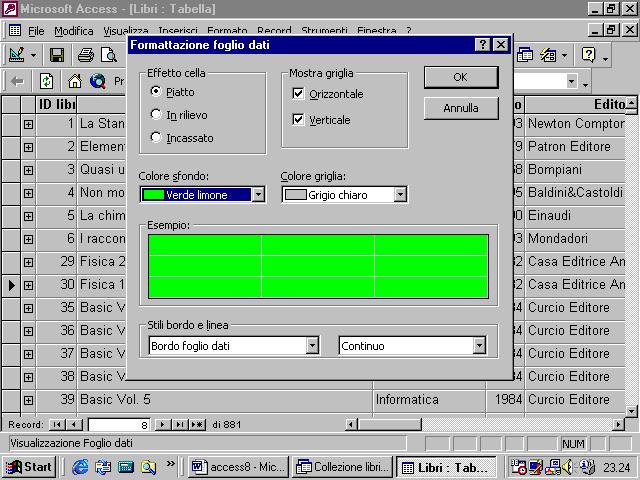
Task: Toggle the Orizzontale gridline checkbox
Action: [x=298, y=94]
